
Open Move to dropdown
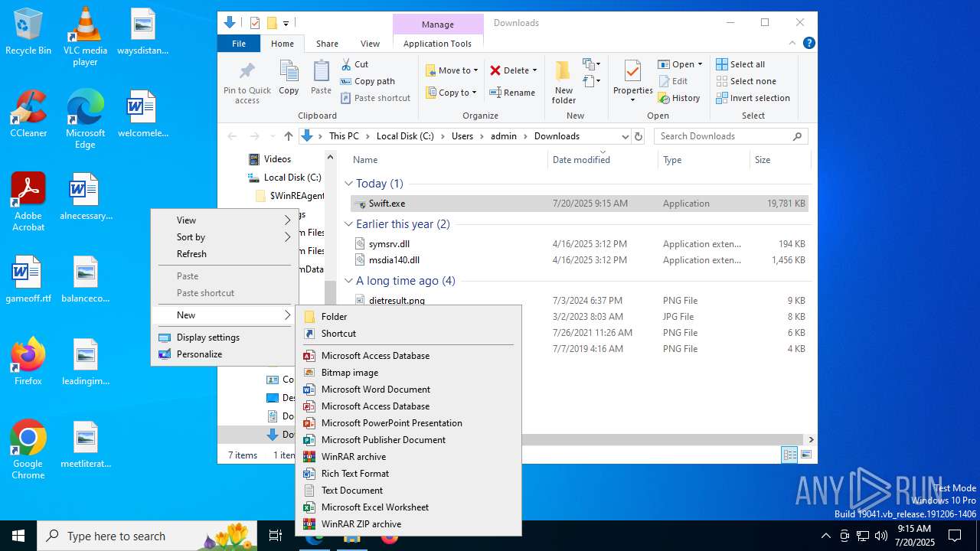tap(452, 70)
